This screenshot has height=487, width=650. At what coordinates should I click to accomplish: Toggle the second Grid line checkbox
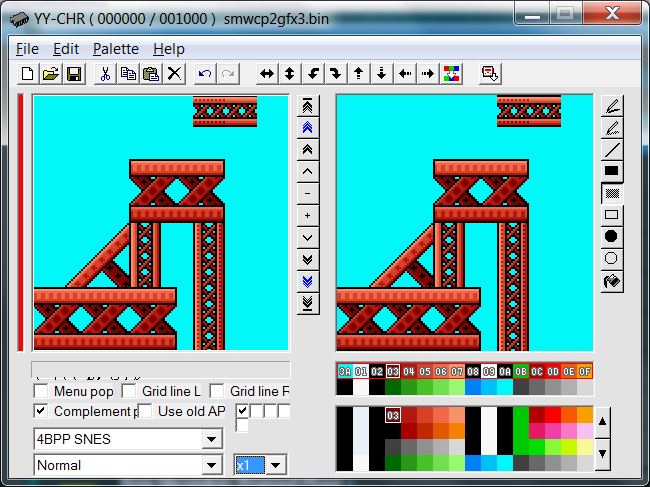[217, 391]
